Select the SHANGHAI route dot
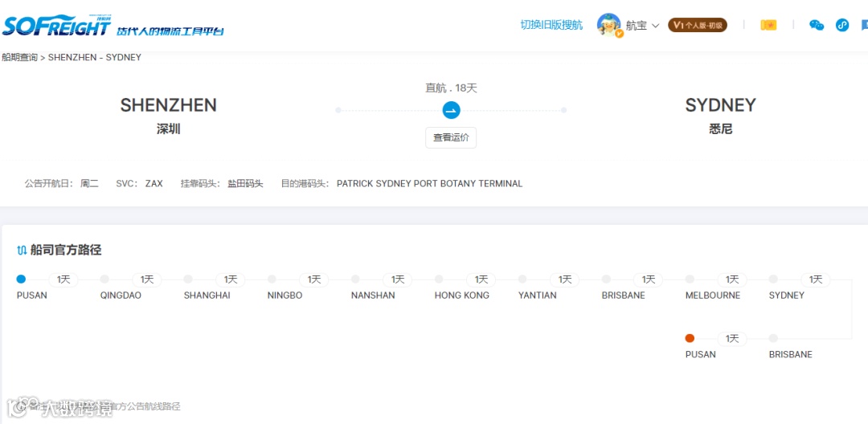 tap(188, 279)
